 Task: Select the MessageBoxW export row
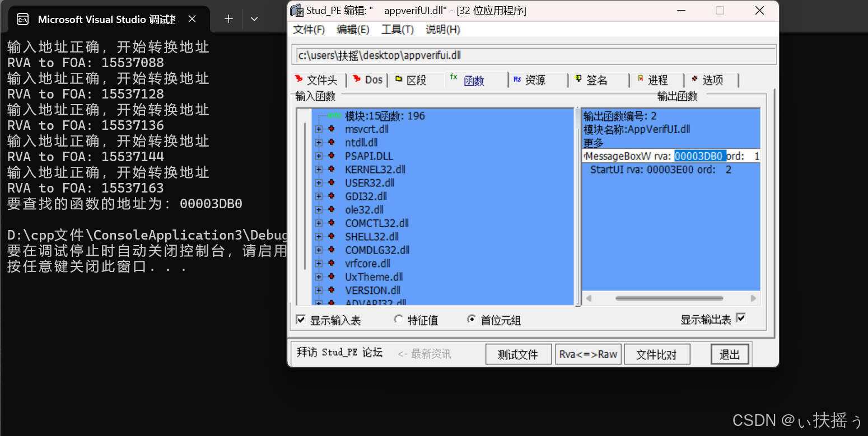pos(671,156)
